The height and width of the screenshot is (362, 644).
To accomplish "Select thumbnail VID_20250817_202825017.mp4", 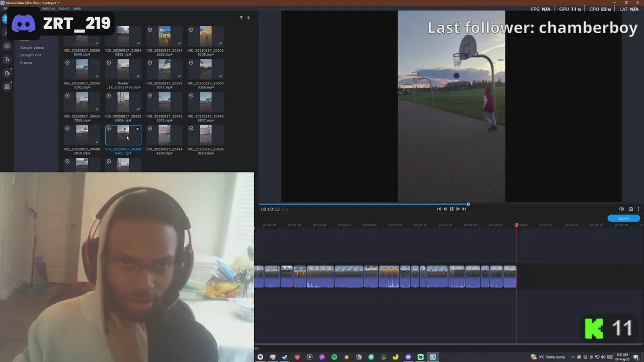I will (x=165, y=69).
